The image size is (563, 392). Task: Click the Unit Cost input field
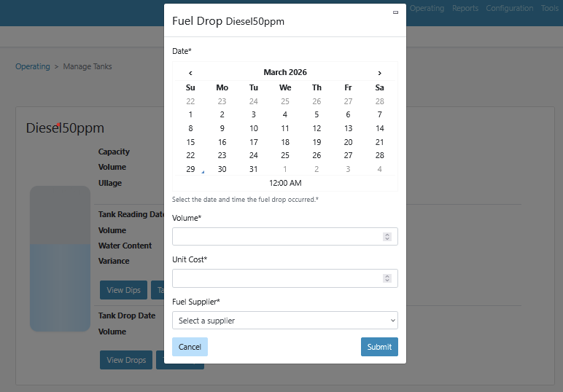284,278
